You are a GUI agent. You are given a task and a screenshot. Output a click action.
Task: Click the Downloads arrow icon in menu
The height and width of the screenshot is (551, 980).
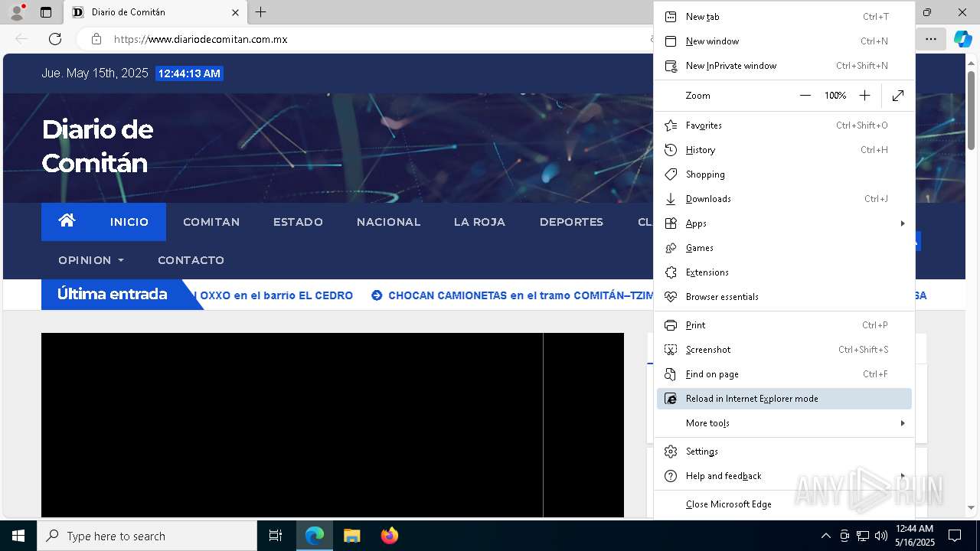pyautogui.click(x=671, y=199)
